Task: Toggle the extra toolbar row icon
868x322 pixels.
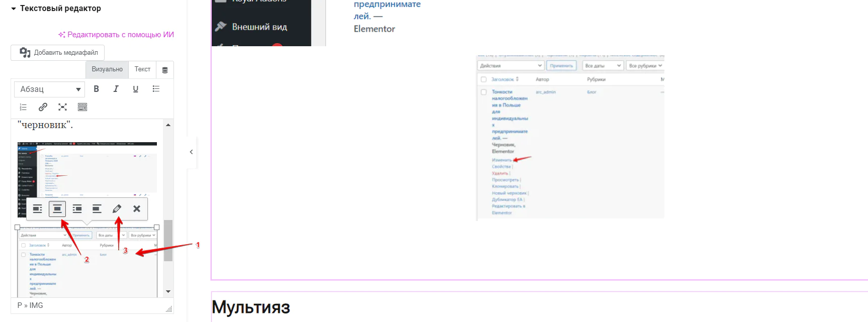Action: pos(82,107)
